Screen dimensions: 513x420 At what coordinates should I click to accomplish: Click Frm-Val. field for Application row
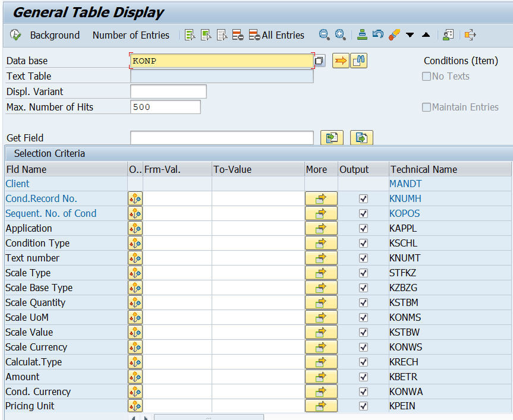(x=177, y=229)
